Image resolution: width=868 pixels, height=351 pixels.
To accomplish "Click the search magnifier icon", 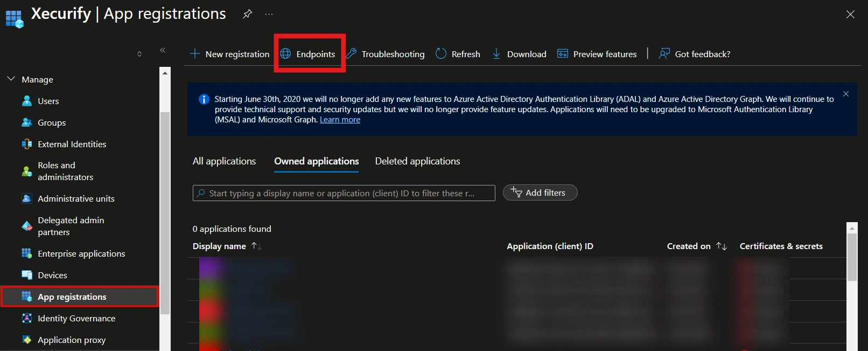I will (201, 193).
